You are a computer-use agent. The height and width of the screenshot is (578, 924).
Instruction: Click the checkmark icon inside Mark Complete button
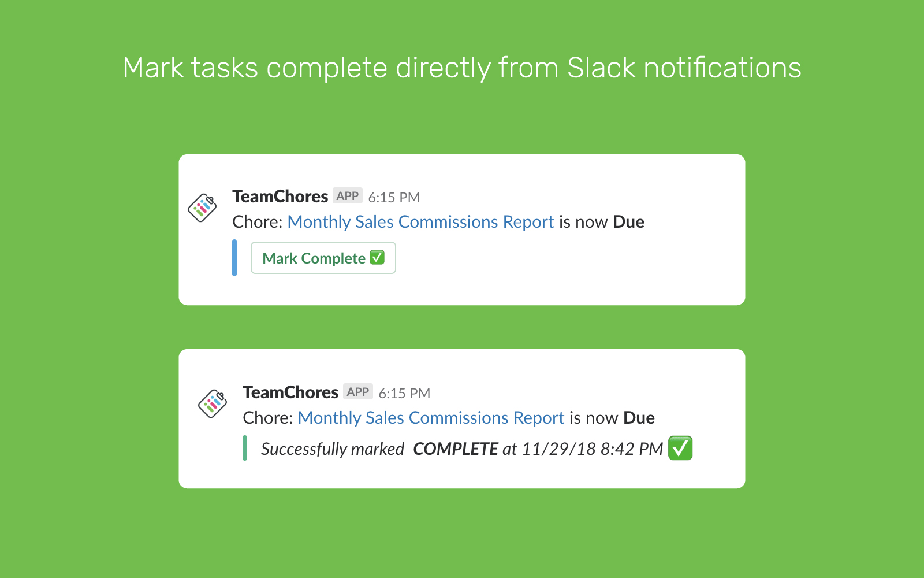click(x=377, y=258)
